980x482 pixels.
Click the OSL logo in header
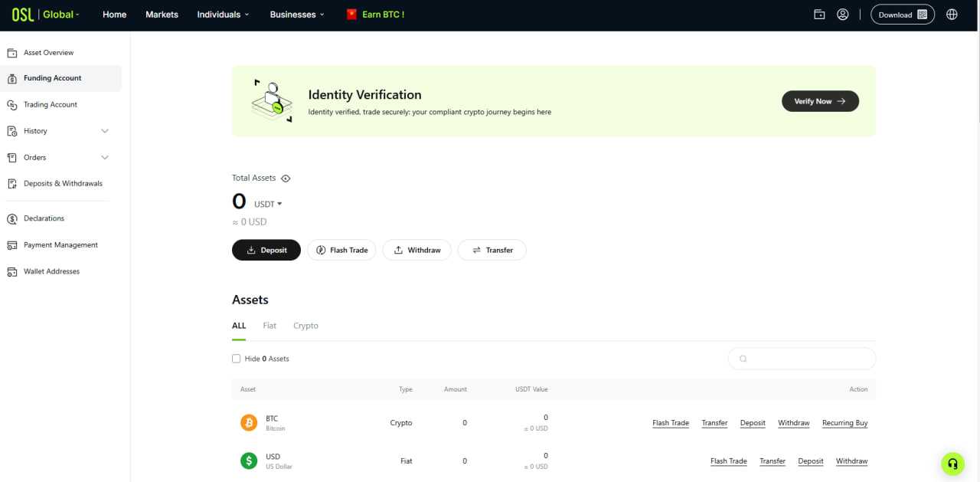tap(23, 15)
